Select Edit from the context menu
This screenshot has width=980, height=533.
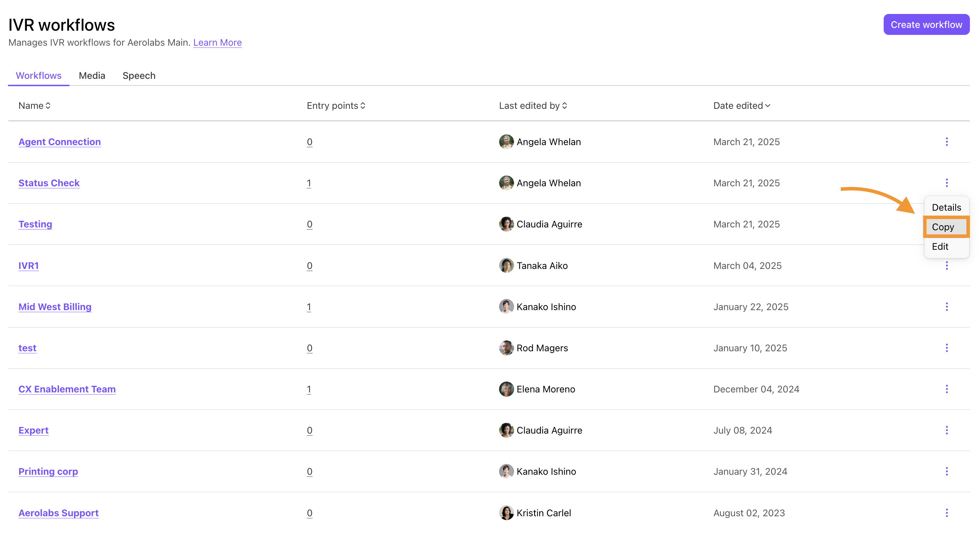pyautogui.click(x=946, y=246)
